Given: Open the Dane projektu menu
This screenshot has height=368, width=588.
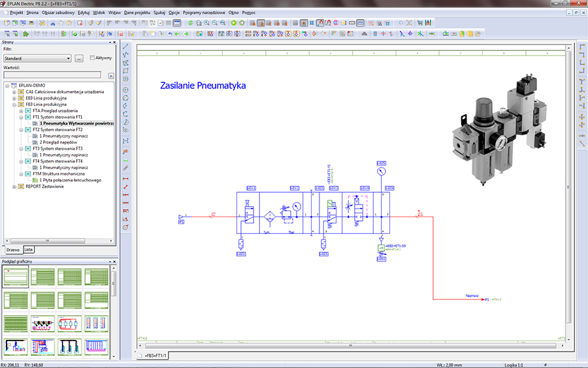Looking at the screenshot, I should [137, 12].
